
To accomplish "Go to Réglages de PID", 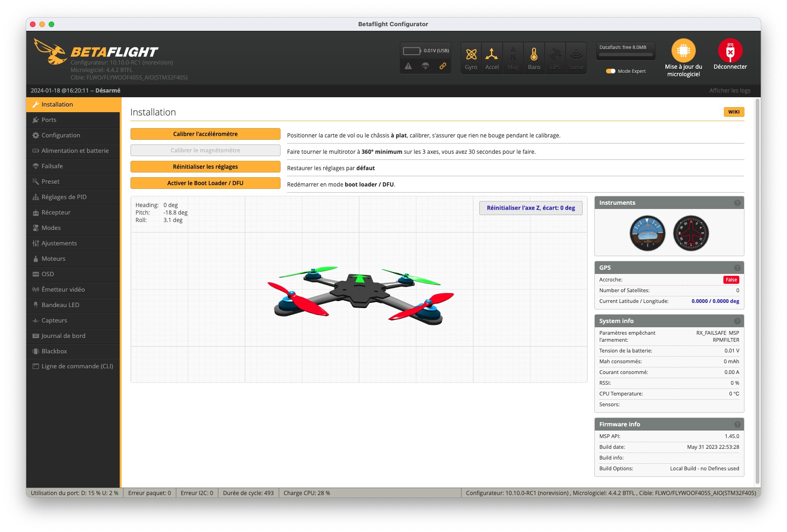I will click(x=73, y=197).
